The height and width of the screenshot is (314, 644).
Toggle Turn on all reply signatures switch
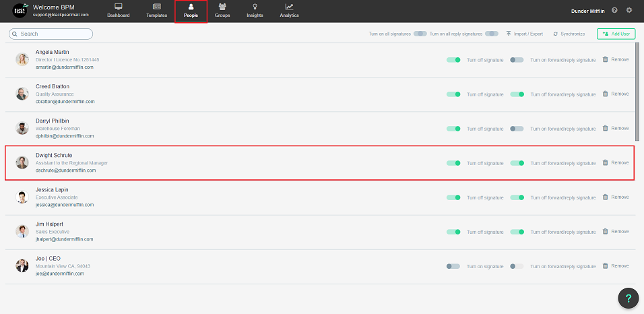point(492,33)
